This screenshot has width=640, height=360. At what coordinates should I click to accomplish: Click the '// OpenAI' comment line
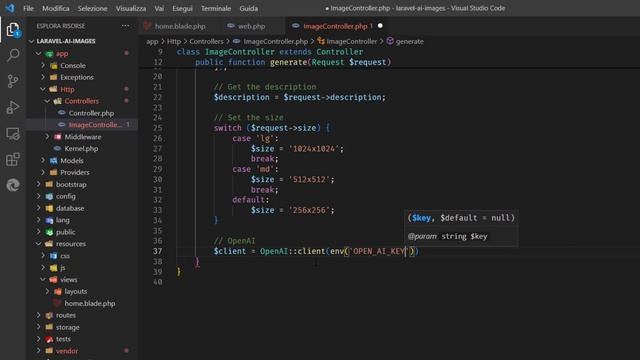234,241
